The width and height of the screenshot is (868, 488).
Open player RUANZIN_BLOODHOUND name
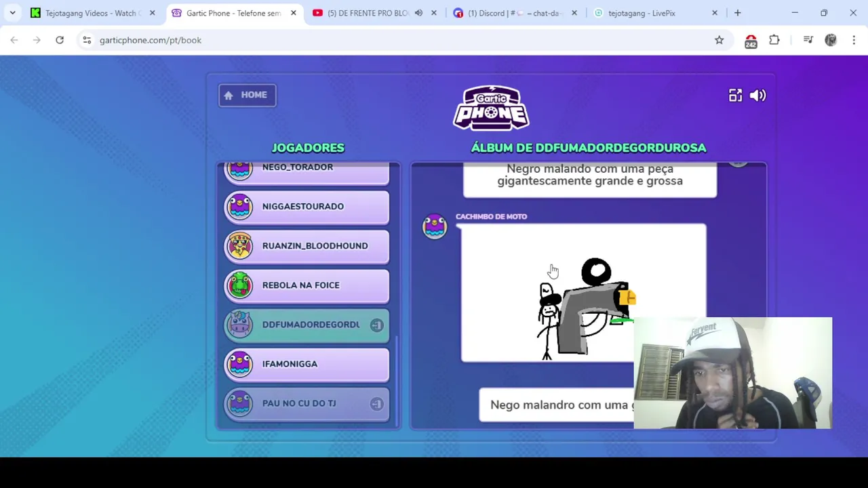tap(315, 246)
